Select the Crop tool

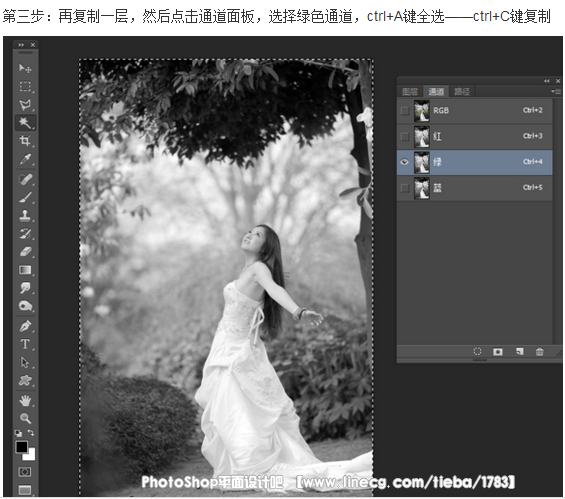(25, 141)
